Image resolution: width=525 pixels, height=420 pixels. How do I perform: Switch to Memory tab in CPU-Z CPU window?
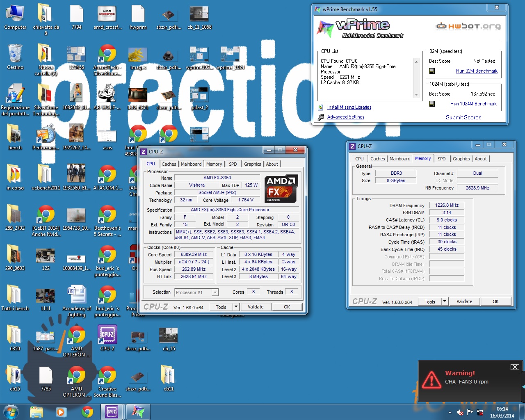[214, 164]
